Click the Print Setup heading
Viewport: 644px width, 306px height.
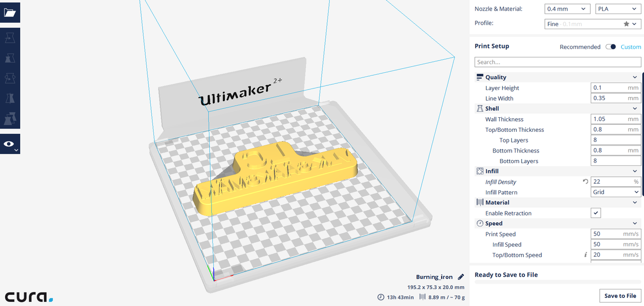(492, 46)
